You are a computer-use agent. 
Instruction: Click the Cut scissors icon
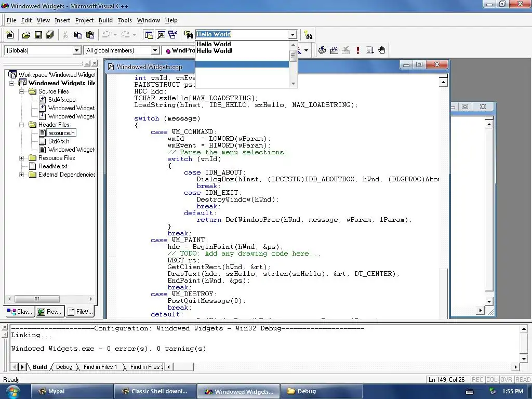(65, 35)
